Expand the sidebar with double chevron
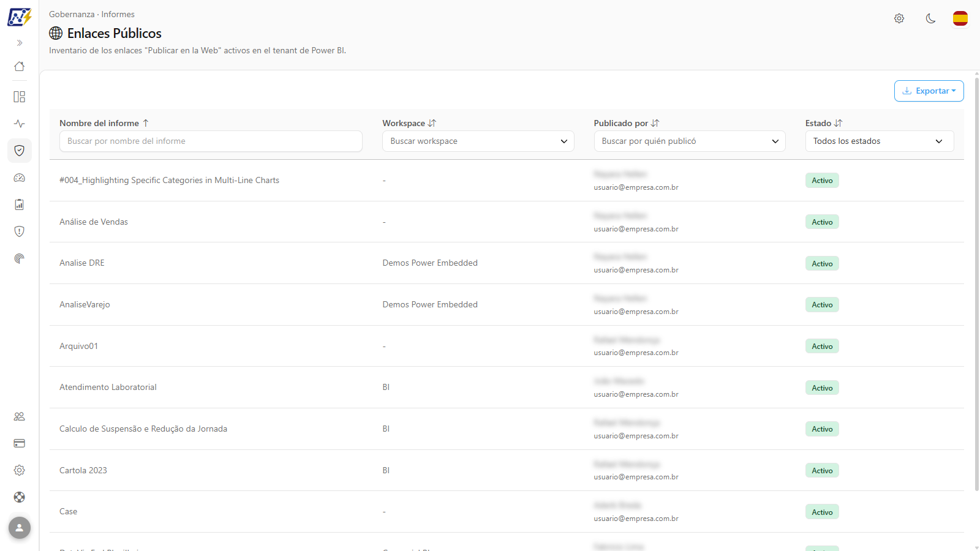 tap(20, 43)
